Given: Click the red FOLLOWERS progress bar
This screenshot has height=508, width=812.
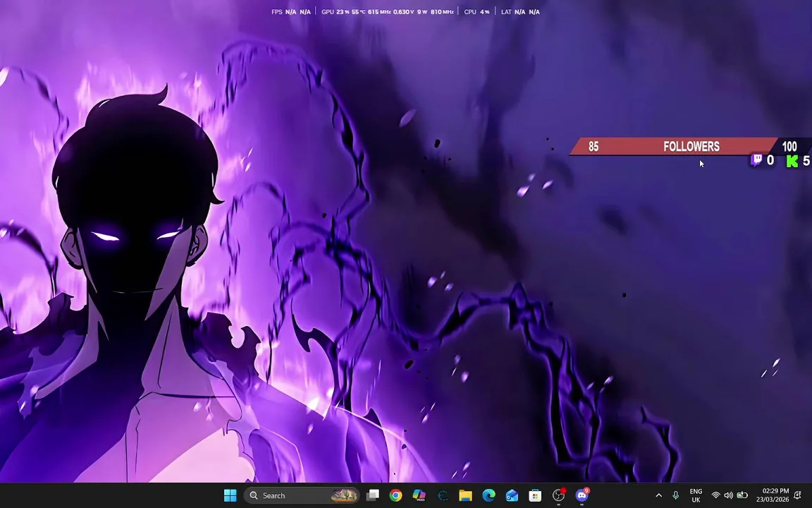Looking at the screenshot, I should [x=673, y=147].
